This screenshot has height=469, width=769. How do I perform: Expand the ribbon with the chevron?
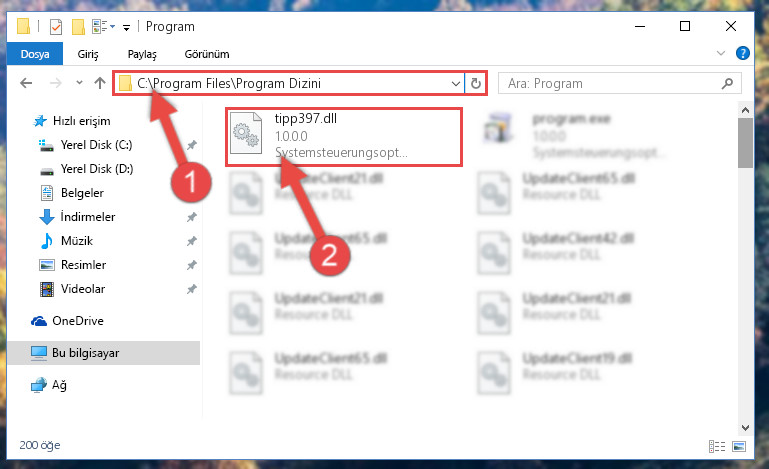720,53
